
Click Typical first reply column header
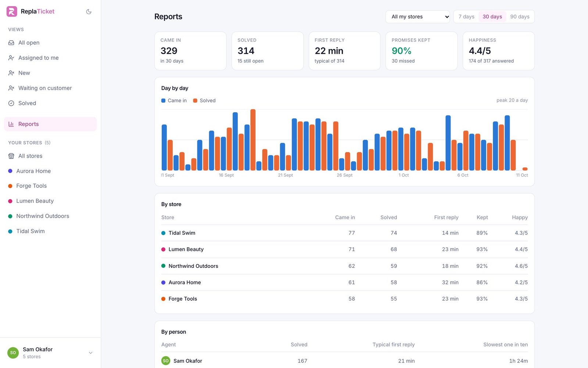394,345
